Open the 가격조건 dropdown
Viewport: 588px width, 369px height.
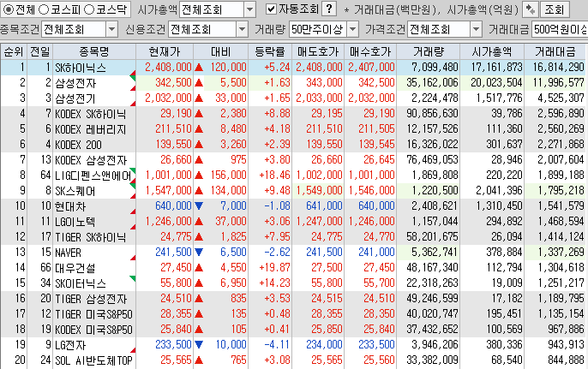click(x=476, y=30)
